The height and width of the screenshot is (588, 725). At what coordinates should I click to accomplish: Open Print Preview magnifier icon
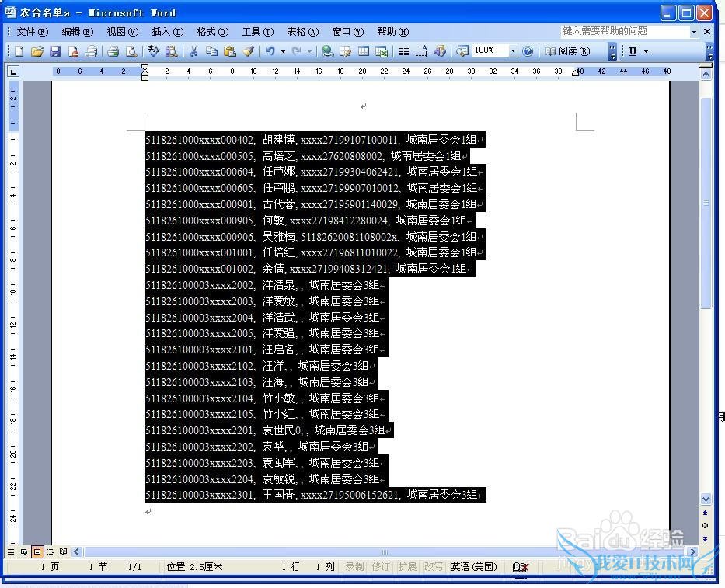click(131, 51)
